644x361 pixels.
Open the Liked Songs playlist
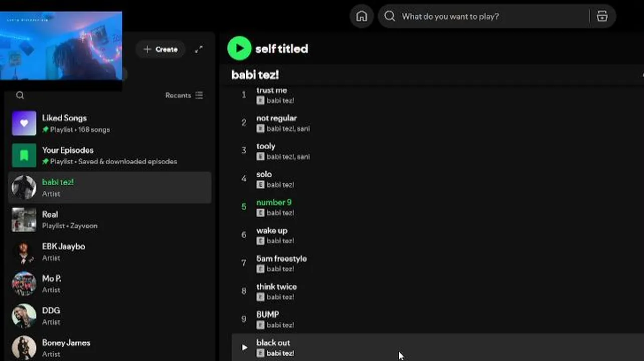pyautogui.click(x=64, y=118)
